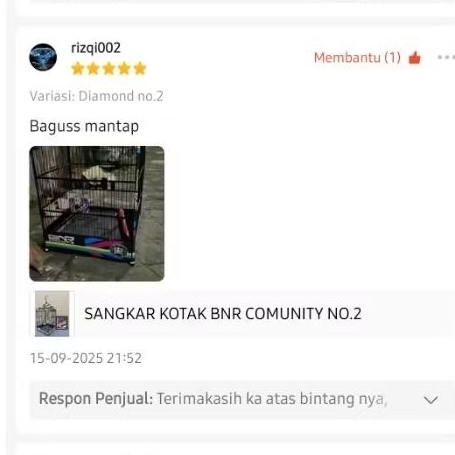Click the review date 15-09-2025 21:52

[x=86, y=358]
